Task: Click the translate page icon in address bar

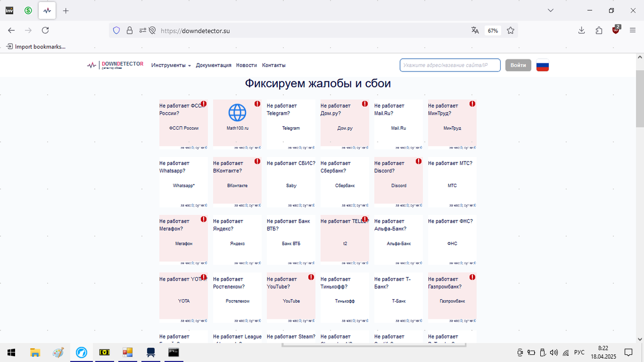Action: pyautogui.click(x=475, y=30)
